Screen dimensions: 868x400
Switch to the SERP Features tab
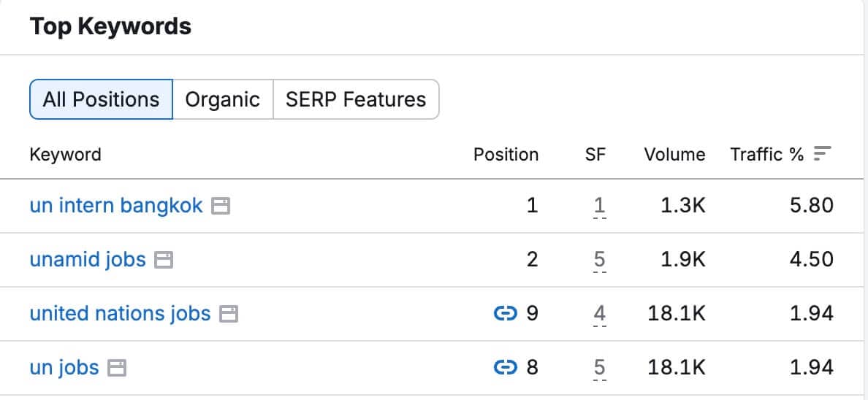click(x=356, y=99)
